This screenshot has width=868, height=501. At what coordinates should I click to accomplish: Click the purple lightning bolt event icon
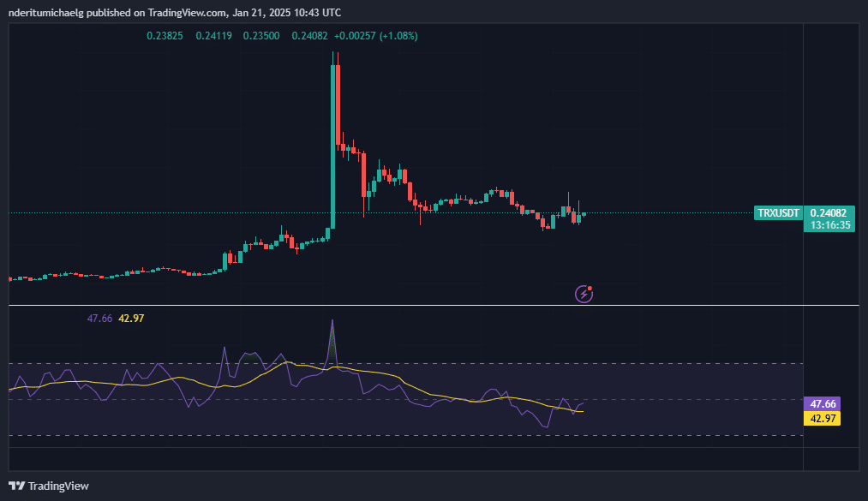pyautogui.click(x=584, y=294)
